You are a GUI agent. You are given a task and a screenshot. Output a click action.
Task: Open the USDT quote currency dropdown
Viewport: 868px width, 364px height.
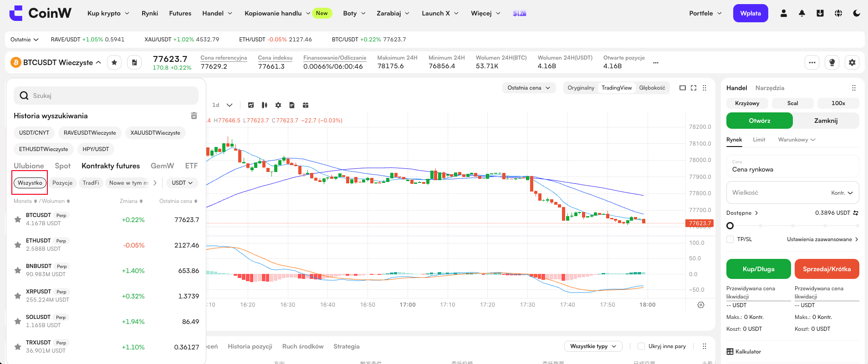point(182,183)
